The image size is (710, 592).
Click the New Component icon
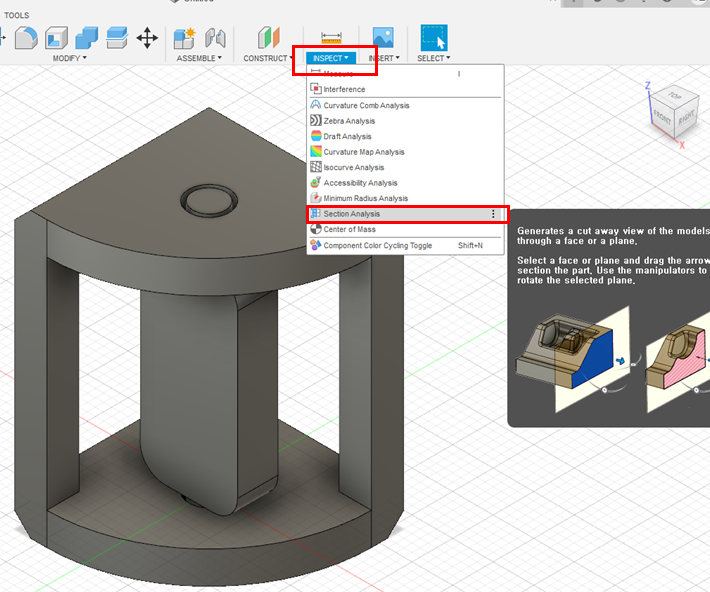tap(185, 38)
